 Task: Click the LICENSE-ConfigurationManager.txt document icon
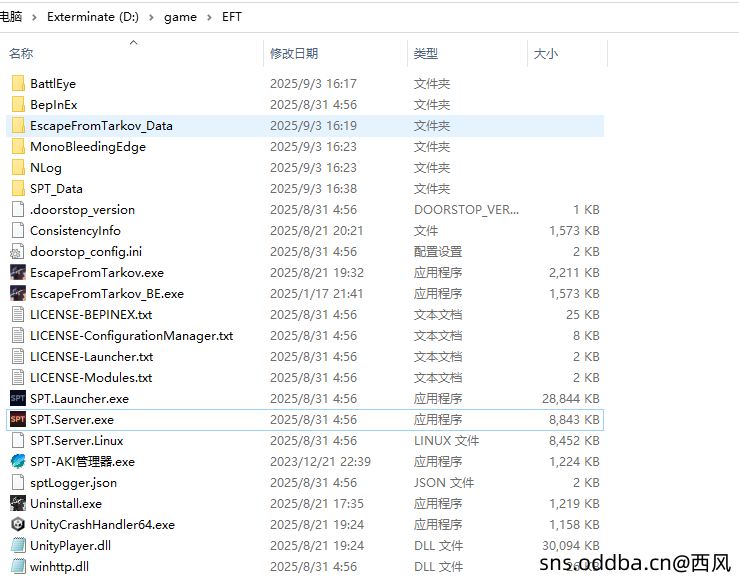pos(18,336)
